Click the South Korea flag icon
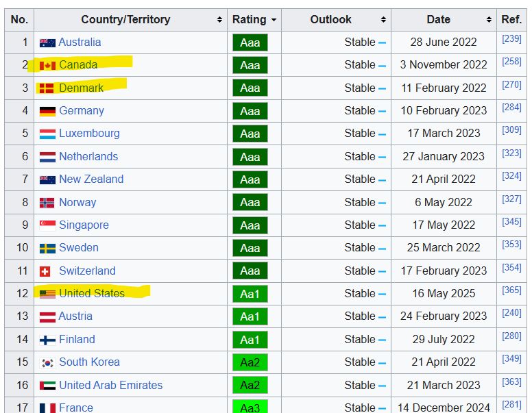Screen dimensions: 532x413 point(47,363)
